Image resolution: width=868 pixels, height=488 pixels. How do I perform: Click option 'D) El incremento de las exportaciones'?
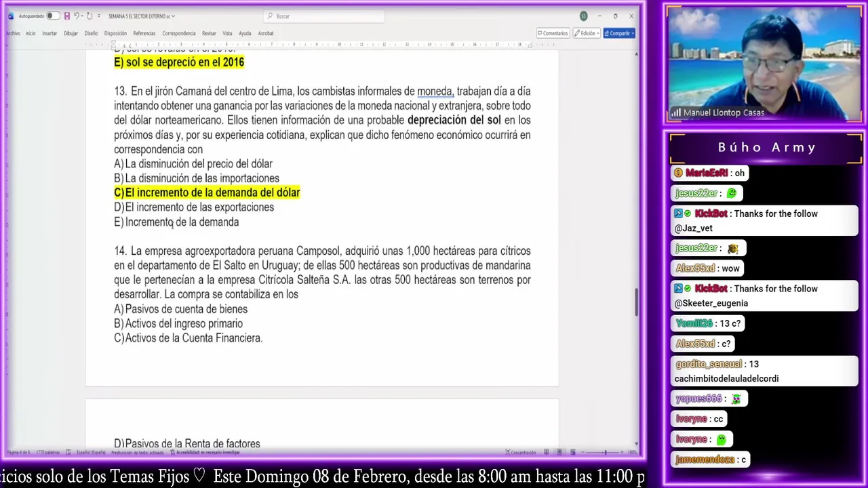[x=194, y=207]
